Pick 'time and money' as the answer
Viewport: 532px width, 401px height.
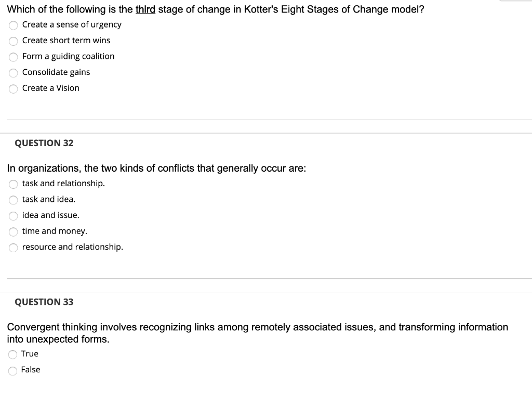(13, 231)
